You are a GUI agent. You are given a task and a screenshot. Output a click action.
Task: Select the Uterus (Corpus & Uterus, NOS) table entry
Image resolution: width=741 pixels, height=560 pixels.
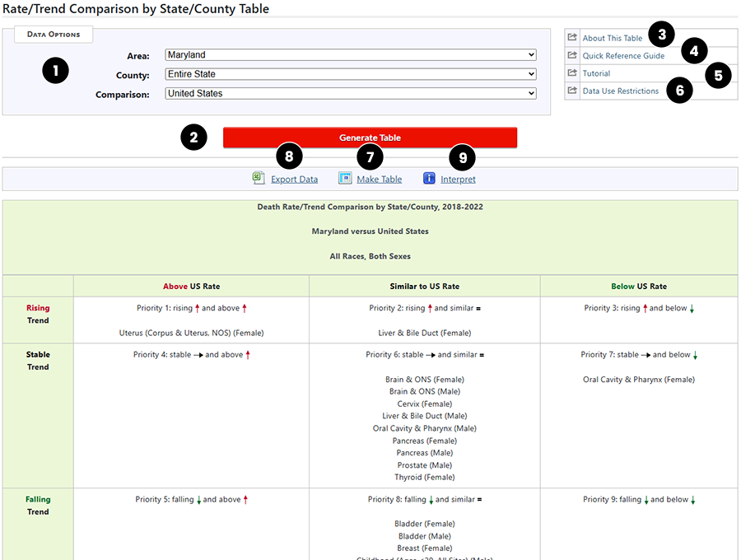[190, 333]
